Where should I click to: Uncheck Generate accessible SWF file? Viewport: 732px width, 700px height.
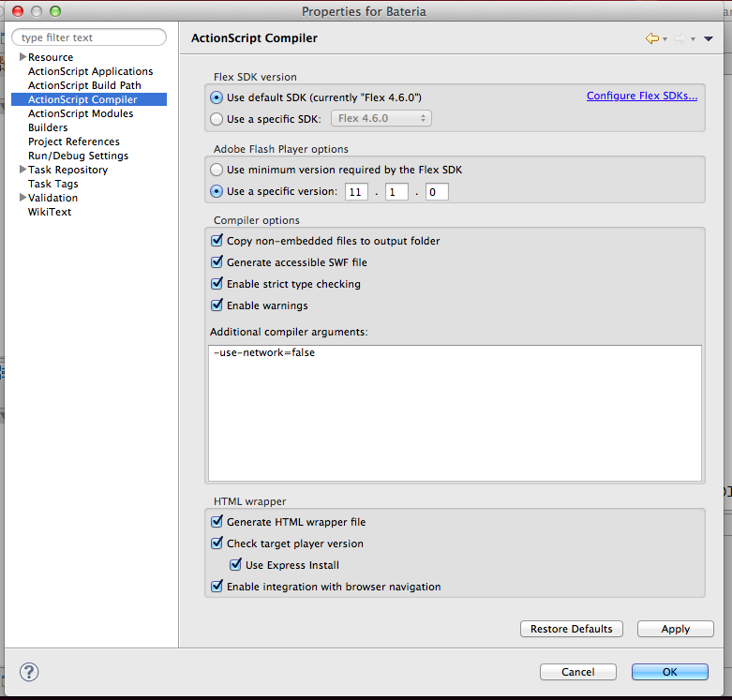(217, 262)
